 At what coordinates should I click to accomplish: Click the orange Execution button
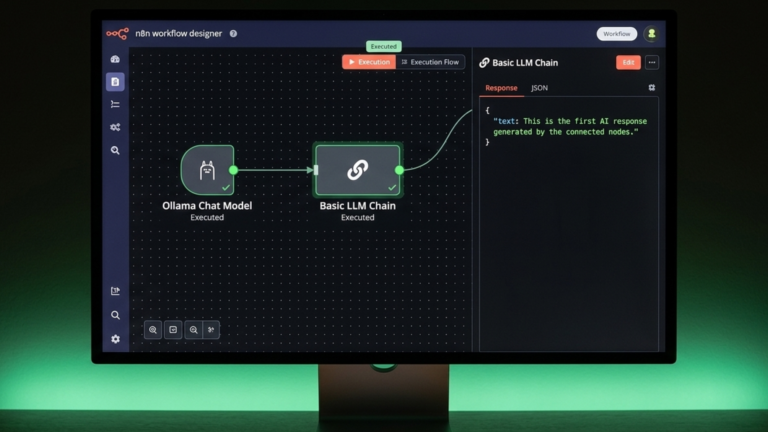click(x=369, y=62)
